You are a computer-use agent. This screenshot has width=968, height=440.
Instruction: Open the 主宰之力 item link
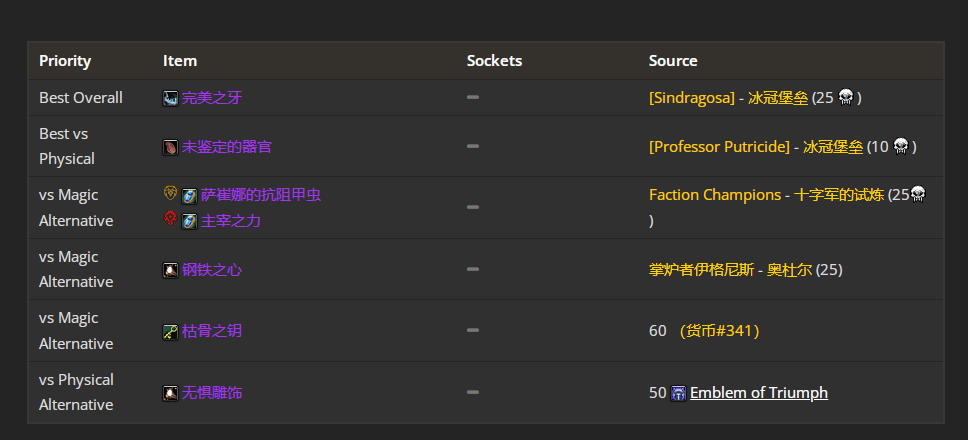[230, 221]
